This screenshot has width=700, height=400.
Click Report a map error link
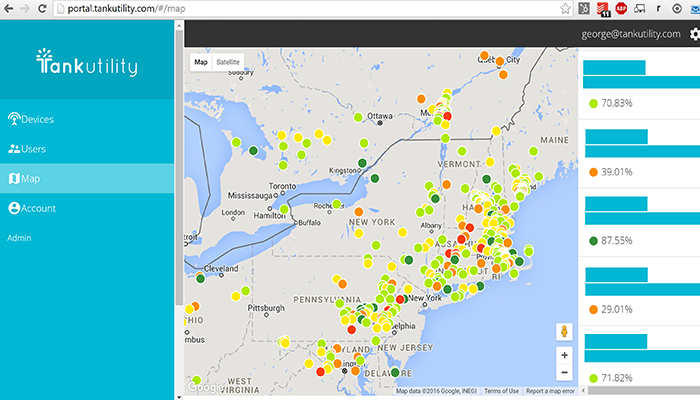coord(549,391)
